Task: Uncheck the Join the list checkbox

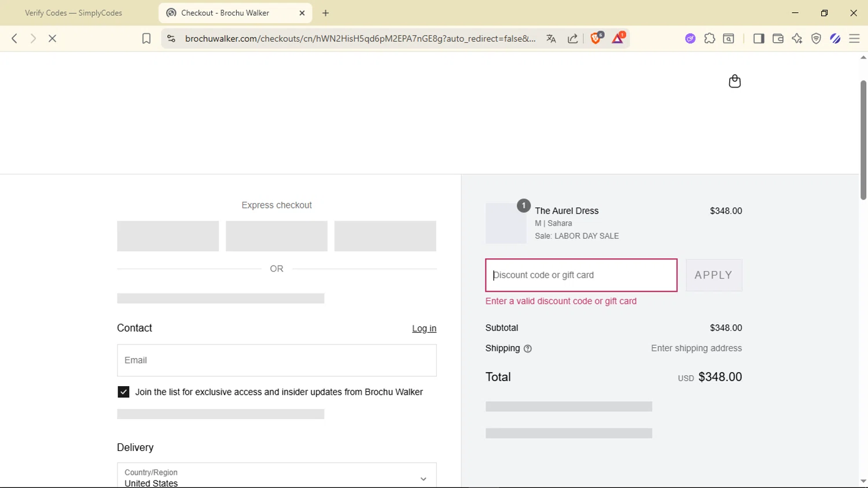Action: tap(123, 392)
